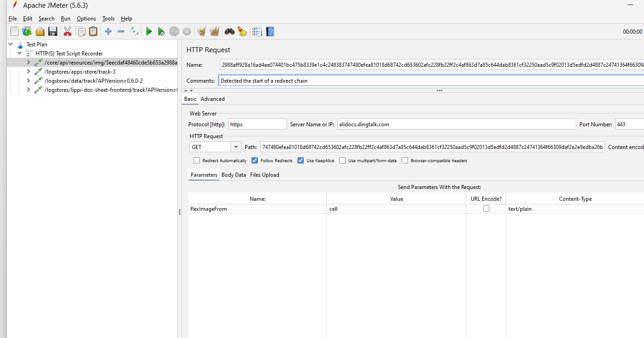Image resolution: width=644 pixels, height=338 pixels.
Task: Open the Edit menu
Action: tap(28, 19)
